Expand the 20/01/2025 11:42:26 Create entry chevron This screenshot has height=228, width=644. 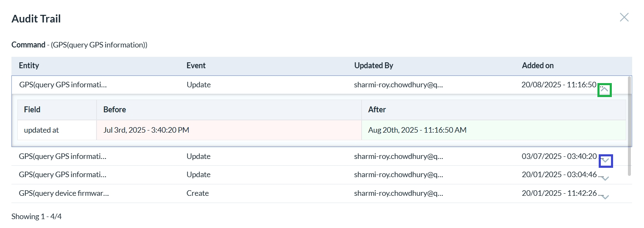[605, 197]
